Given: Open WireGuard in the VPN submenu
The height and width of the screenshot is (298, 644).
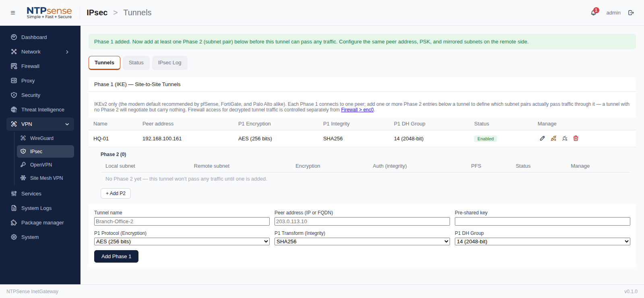Looking at the screenshot, I should point(45,138).
